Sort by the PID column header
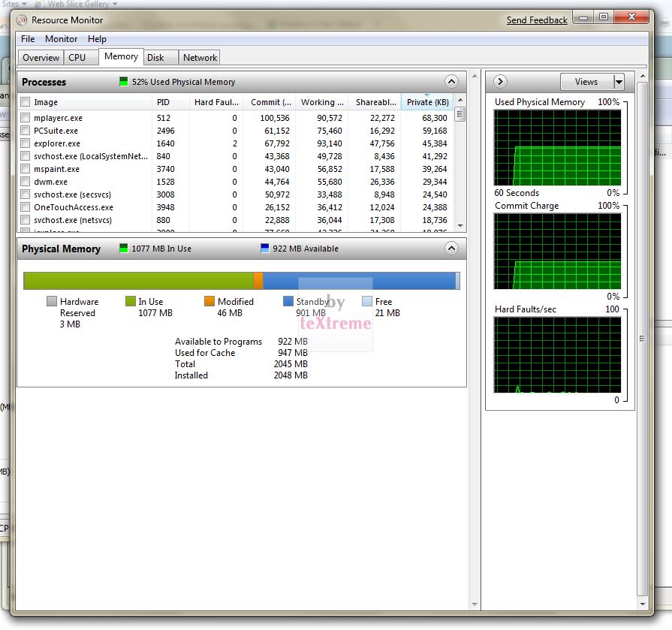Screen dimensions: 672x630 (x=170, y=102)
